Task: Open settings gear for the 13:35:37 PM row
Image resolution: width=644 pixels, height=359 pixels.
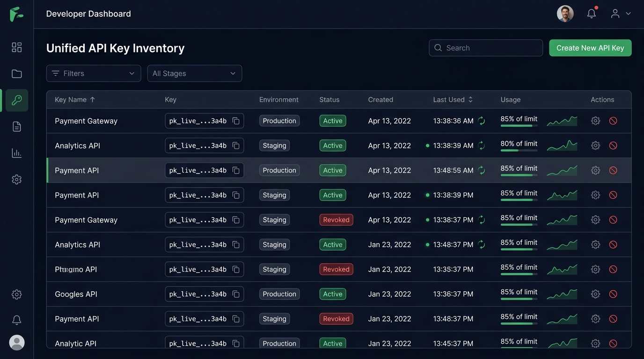Action: [x=595, y=269]
